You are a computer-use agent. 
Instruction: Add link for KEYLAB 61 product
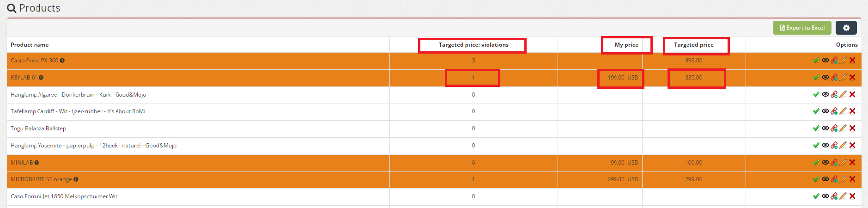tap(834, 77)
